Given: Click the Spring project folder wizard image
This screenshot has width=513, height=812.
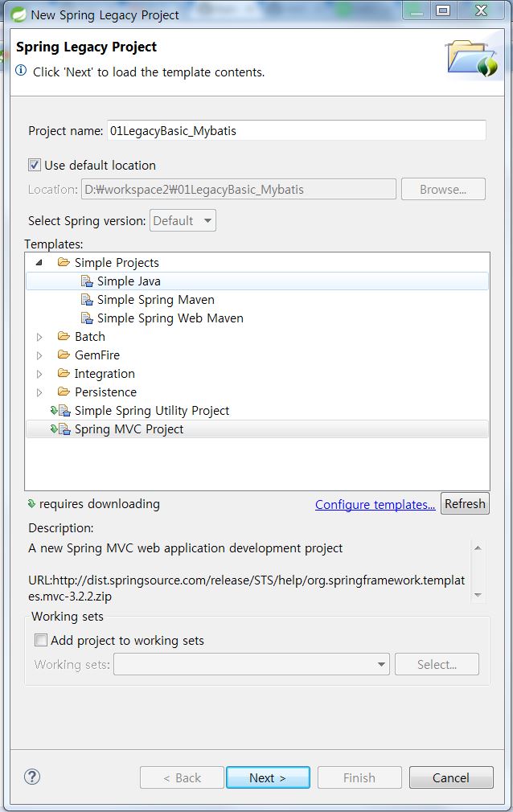Looking at the screenshot, I should pyautogui.click(x=471, y=57).
